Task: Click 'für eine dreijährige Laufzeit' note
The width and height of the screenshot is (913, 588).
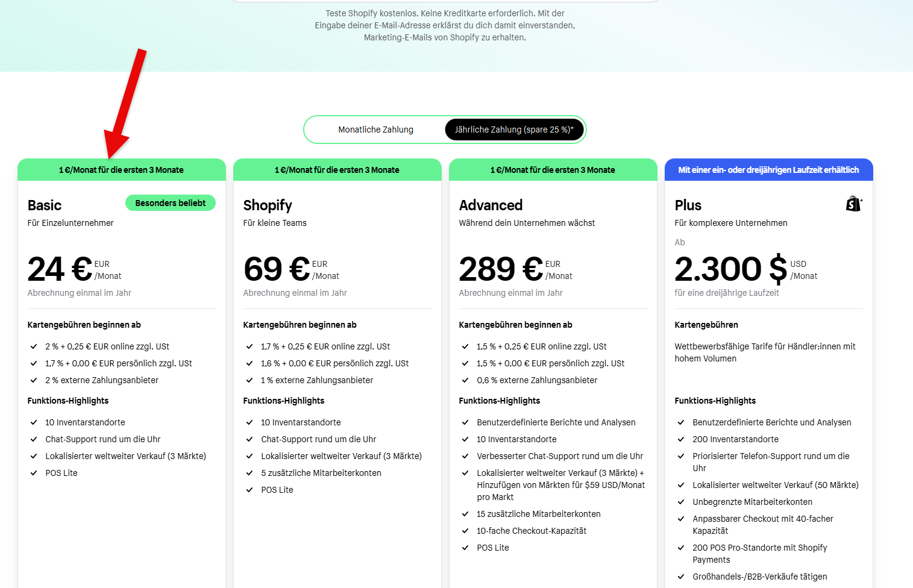Action: 727,293
